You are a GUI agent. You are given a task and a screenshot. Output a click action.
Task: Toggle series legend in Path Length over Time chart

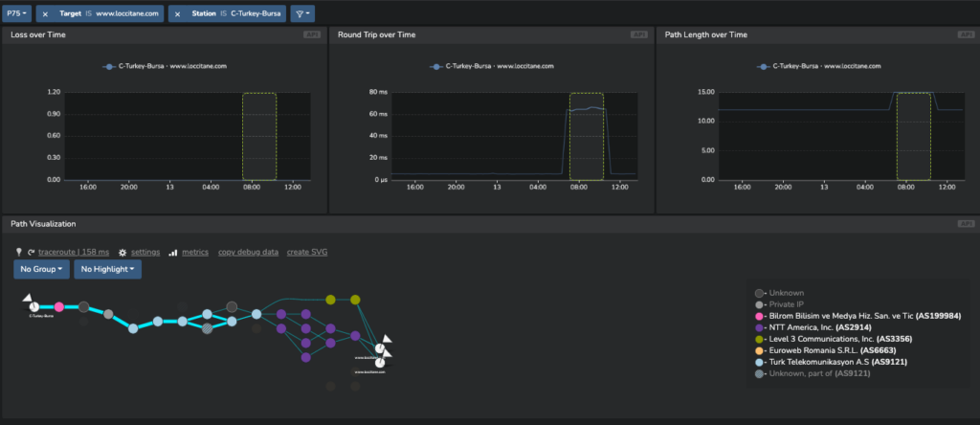[x=819, y=66]
